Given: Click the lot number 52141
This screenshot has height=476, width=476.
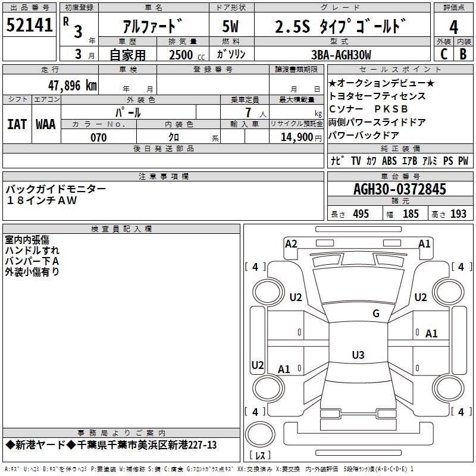Looking at the screenshot, I should coord(30,26).
